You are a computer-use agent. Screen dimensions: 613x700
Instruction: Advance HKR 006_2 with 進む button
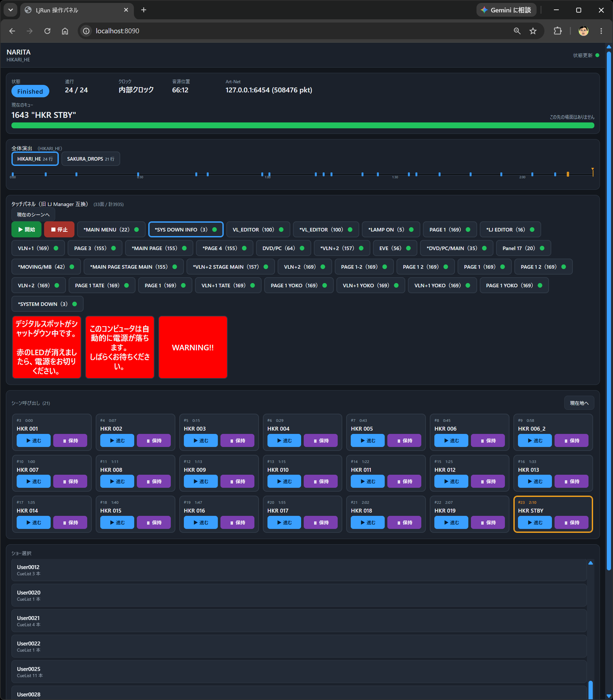[535, 440]
